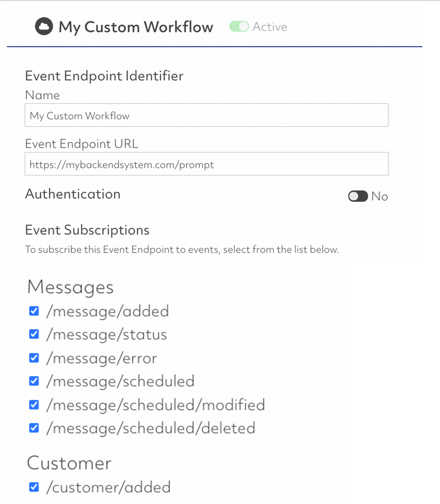Click inside the Name input field

(206, 115)
